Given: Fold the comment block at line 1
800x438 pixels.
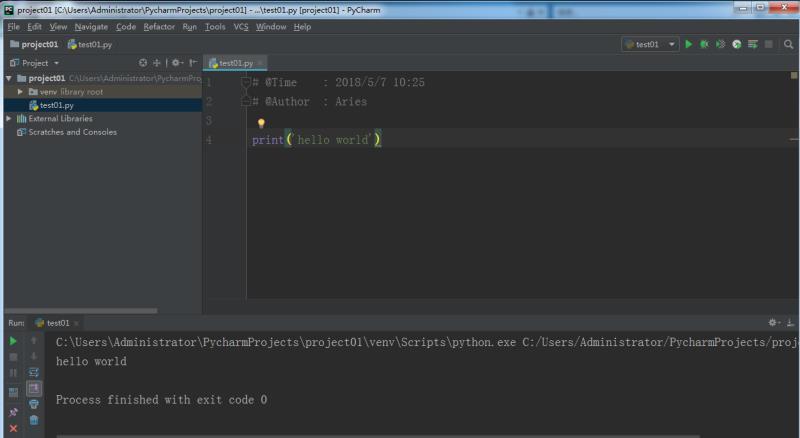Looking at the screenshot, I should pyautogui.click(x=246, y=82).
